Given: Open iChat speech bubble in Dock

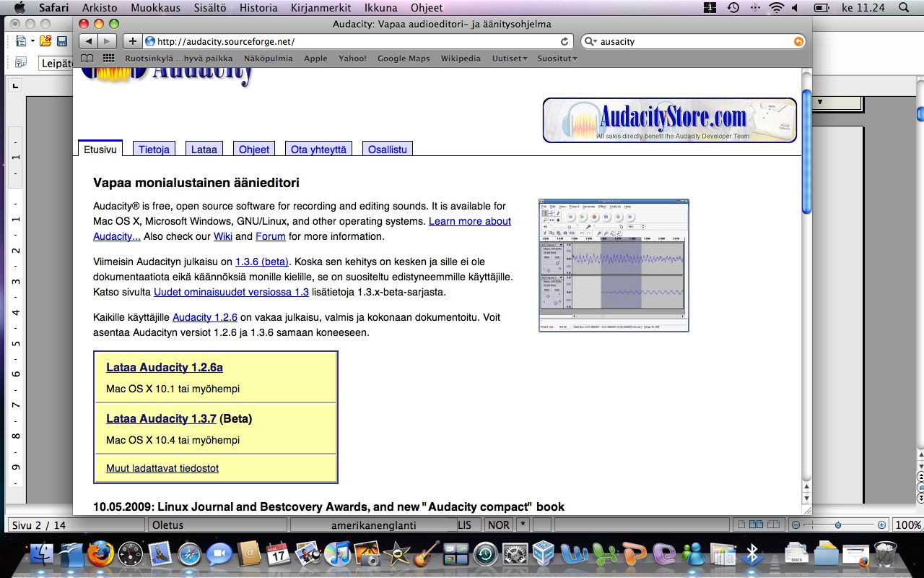Looking at the screenshot, I should coord(219,554).
